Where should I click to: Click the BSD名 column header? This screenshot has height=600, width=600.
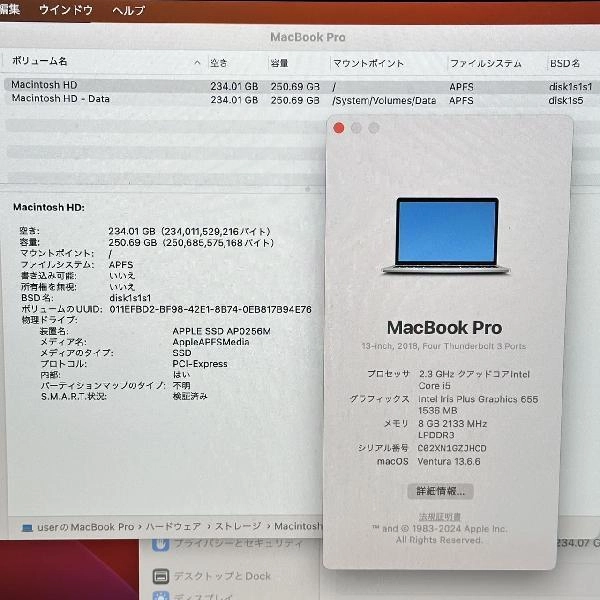pos(564,63)
